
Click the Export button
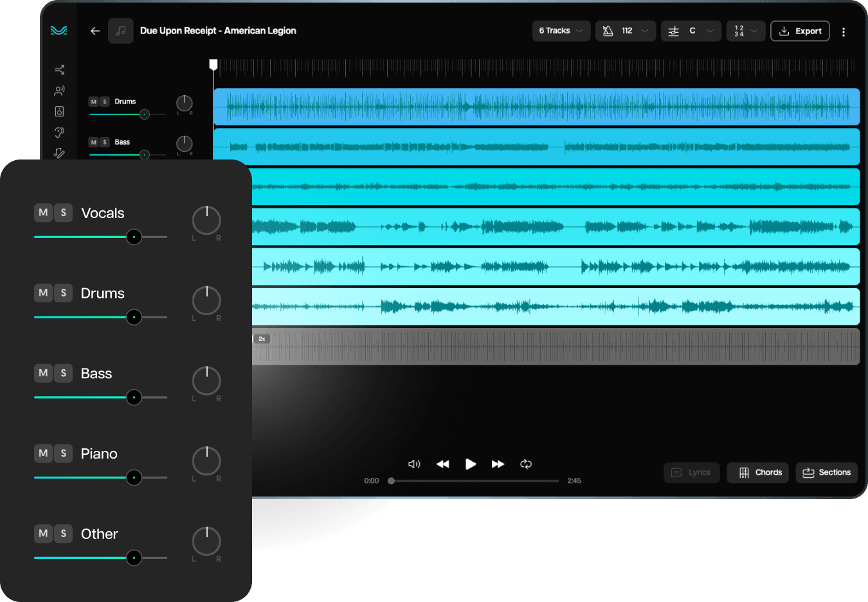800,31
